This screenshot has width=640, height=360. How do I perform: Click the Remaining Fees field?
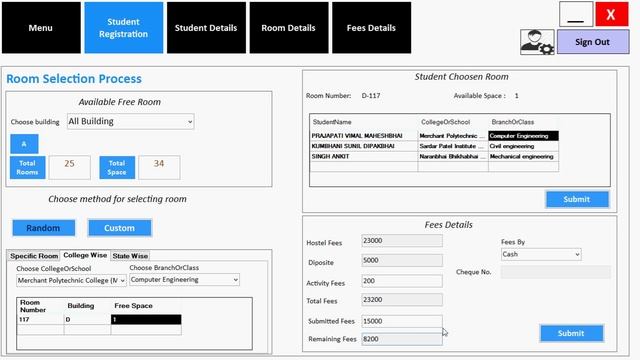[x=402, y=339]
